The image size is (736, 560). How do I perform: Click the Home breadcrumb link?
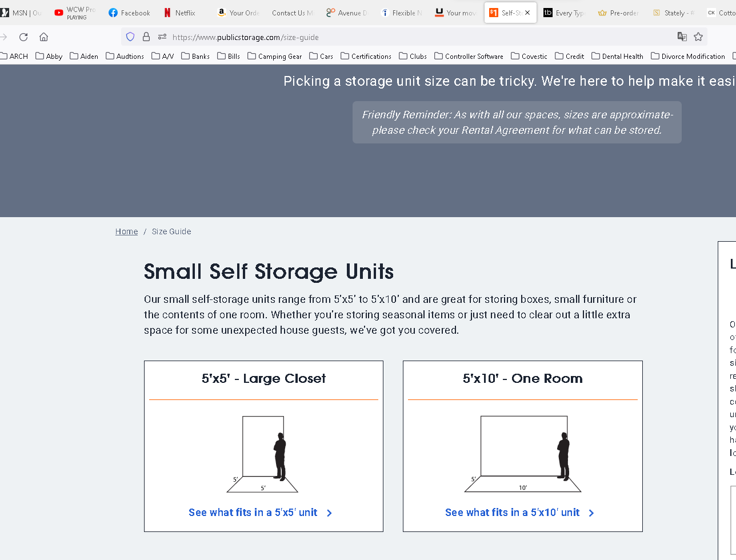[x=126, y=231]
